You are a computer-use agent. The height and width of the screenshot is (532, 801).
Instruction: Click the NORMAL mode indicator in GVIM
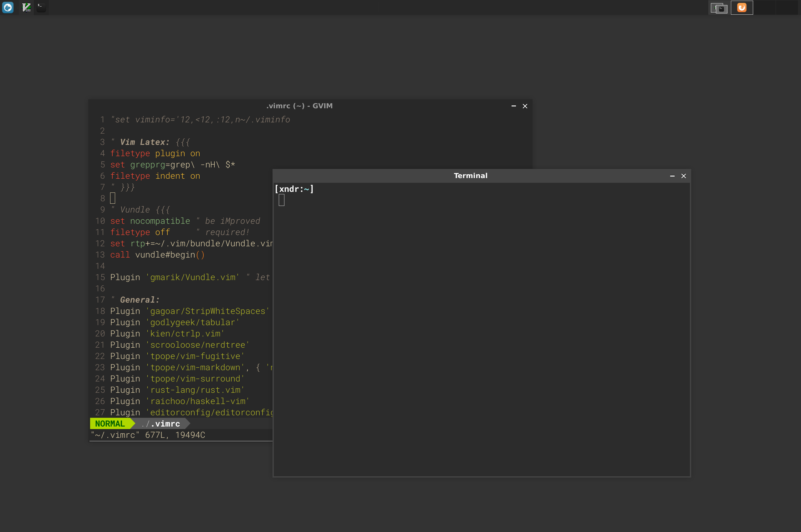pos(110,423)
